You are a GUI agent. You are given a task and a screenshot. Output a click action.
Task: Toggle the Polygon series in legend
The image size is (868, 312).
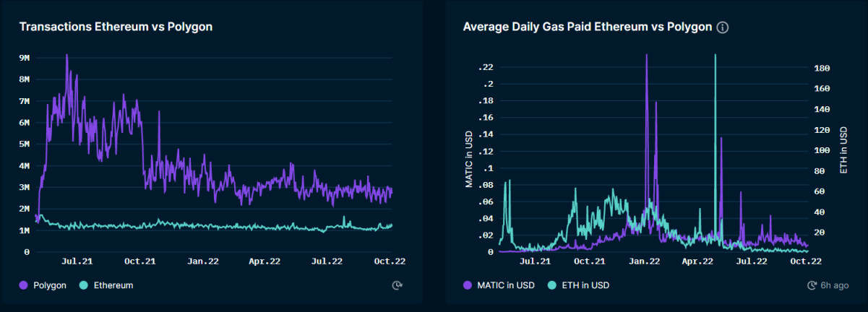tap(43, 285)
